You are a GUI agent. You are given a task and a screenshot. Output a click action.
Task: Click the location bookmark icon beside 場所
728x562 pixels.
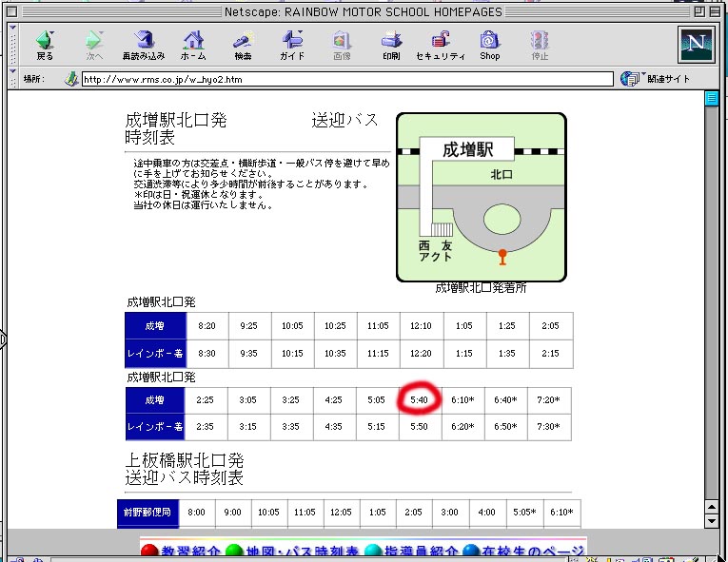[71, 79]
